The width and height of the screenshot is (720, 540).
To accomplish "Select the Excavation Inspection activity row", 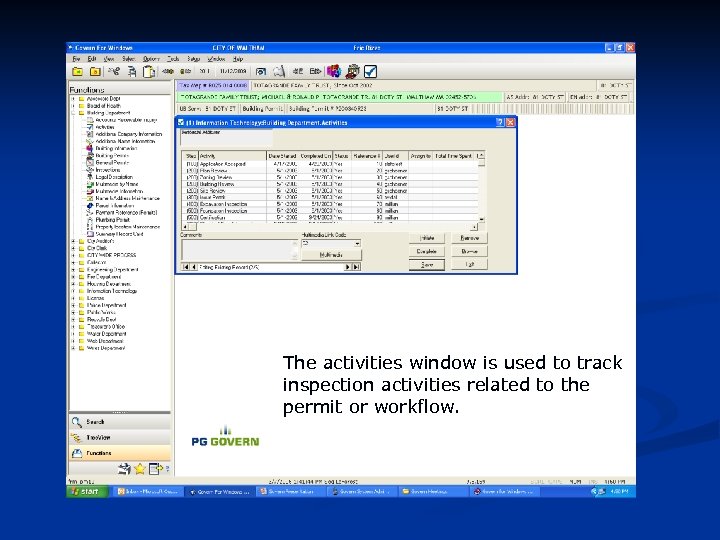I will [331, 204].
